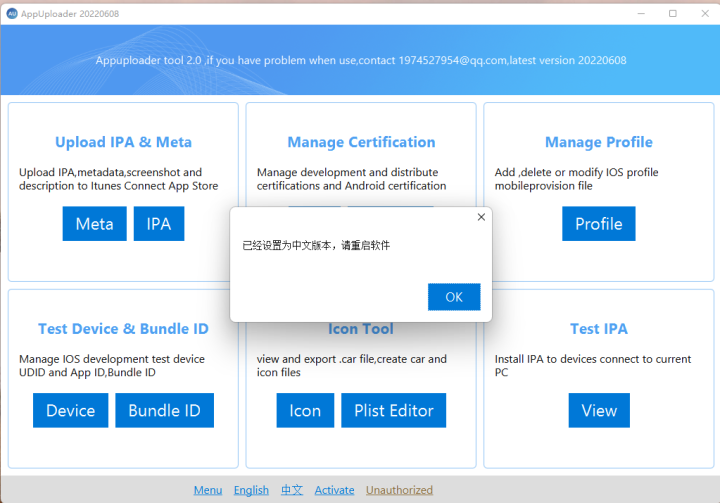Click 'Upload IPA,metadata,screenshot' description

(x=118, y=179)
